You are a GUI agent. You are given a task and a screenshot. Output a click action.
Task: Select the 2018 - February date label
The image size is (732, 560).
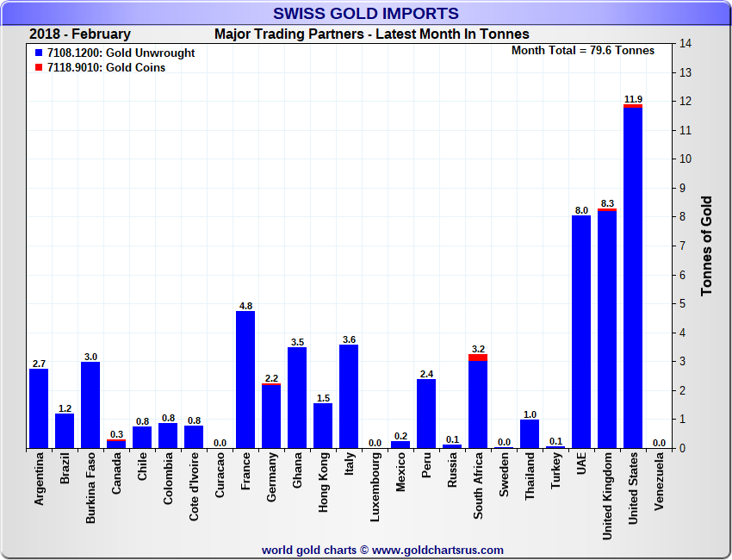80,34
